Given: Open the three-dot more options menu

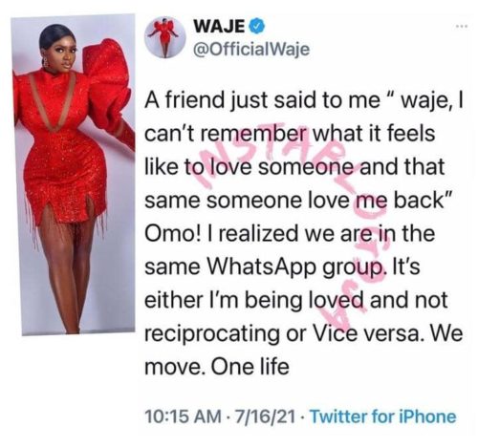Looking at the screenshot, I should coord(462,27).
